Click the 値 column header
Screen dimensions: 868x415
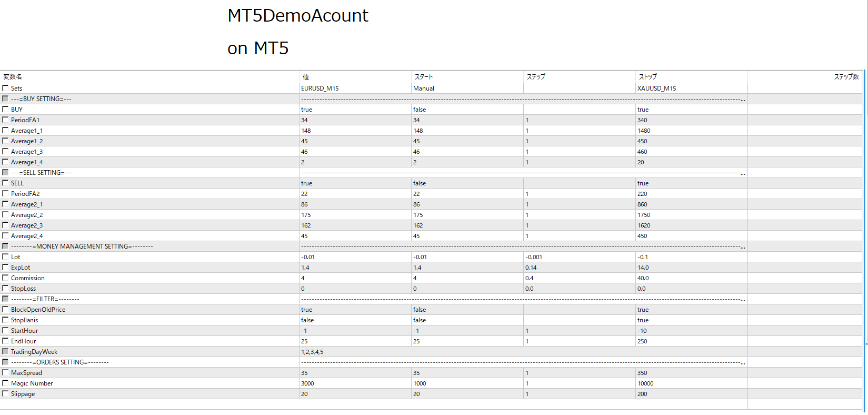306,77
